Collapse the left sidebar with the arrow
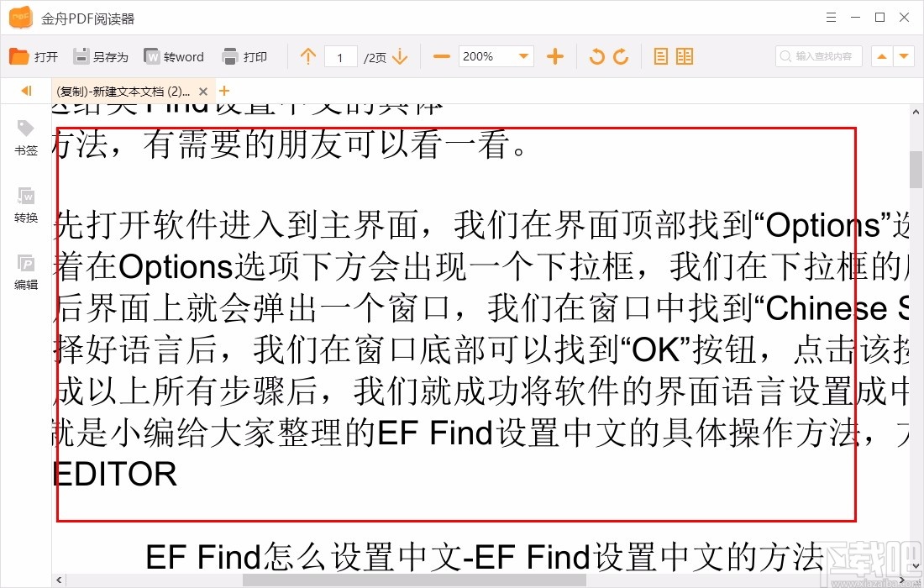 (25, 91)
